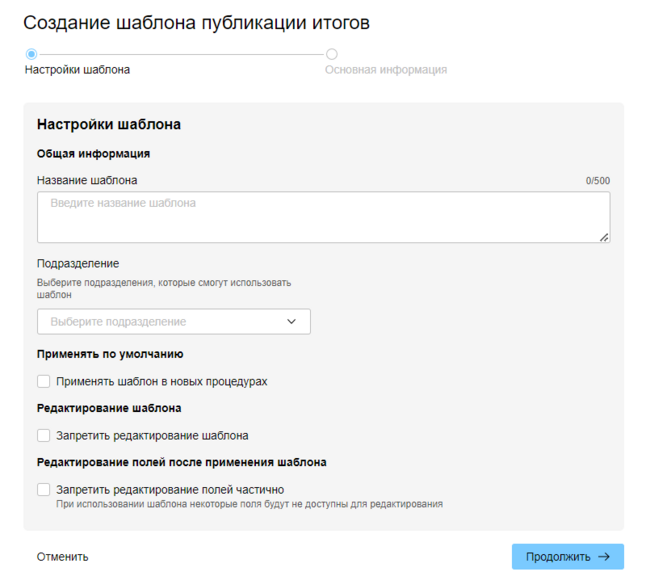Expand the dropdown using its chevron arrow
Image resolution: width=650 pixels, height=576 pixels.
click(292, 322)
